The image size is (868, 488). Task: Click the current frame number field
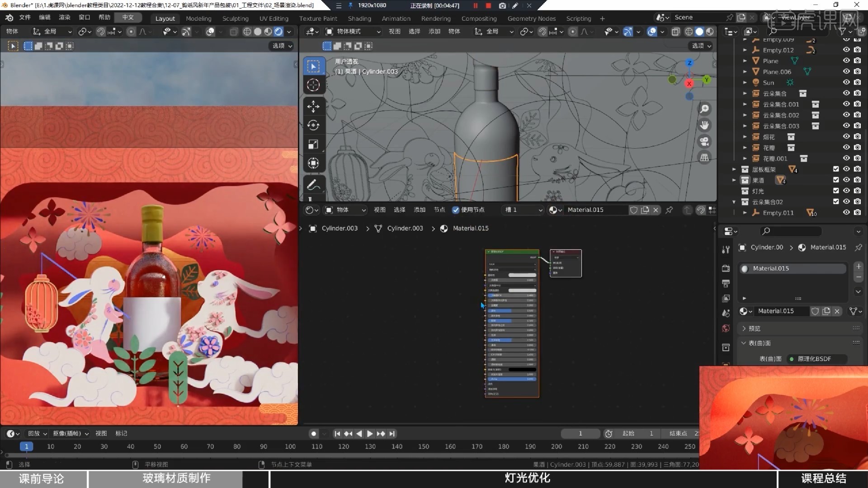pos(580,433)
